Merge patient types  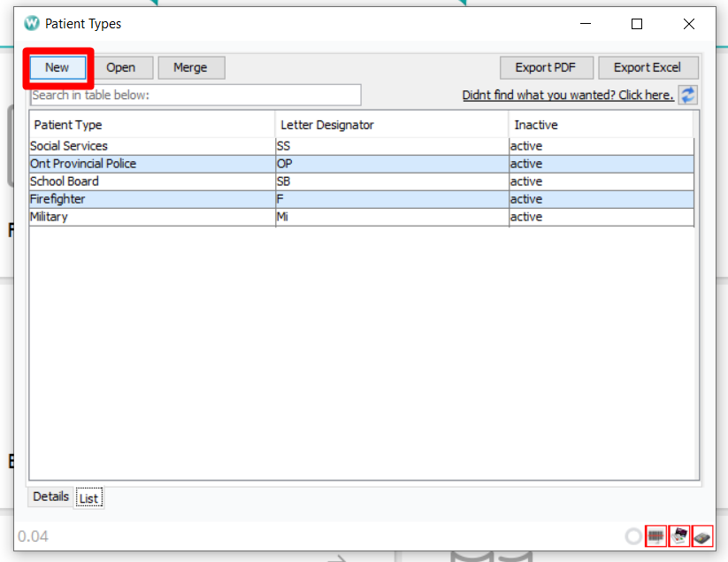(x=191, y=67)
